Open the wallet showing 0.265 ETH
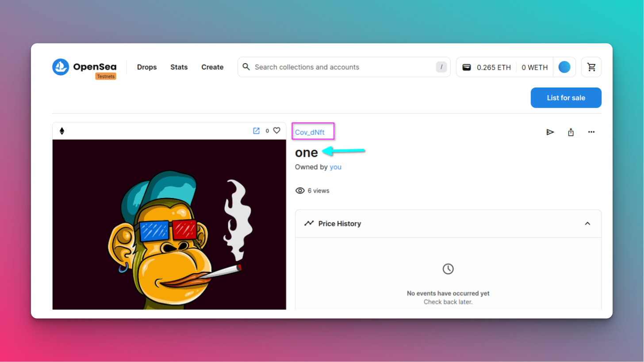Viewport: 644px width, 362px height. [487, 67]
